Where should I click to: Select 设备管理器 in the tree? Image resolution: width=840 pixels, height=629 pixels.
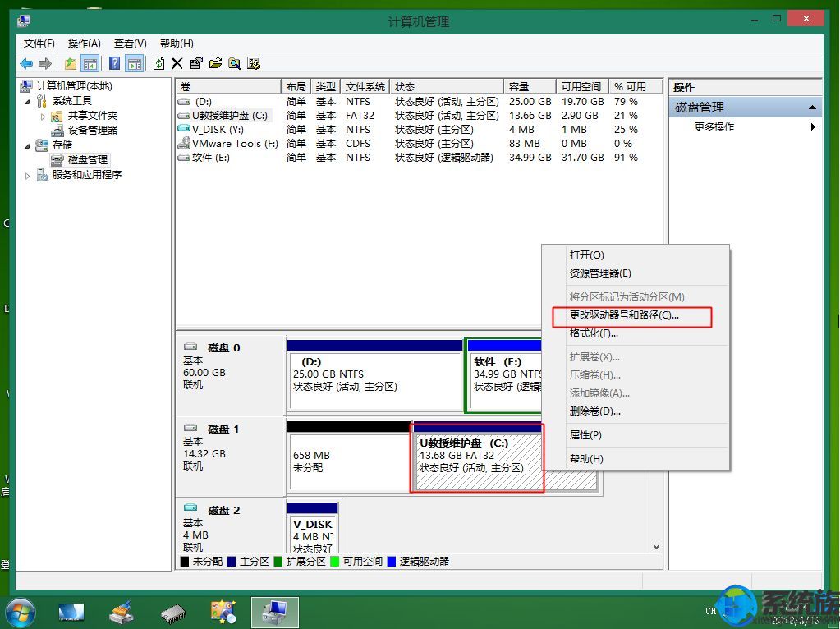[x=92, y=131]
